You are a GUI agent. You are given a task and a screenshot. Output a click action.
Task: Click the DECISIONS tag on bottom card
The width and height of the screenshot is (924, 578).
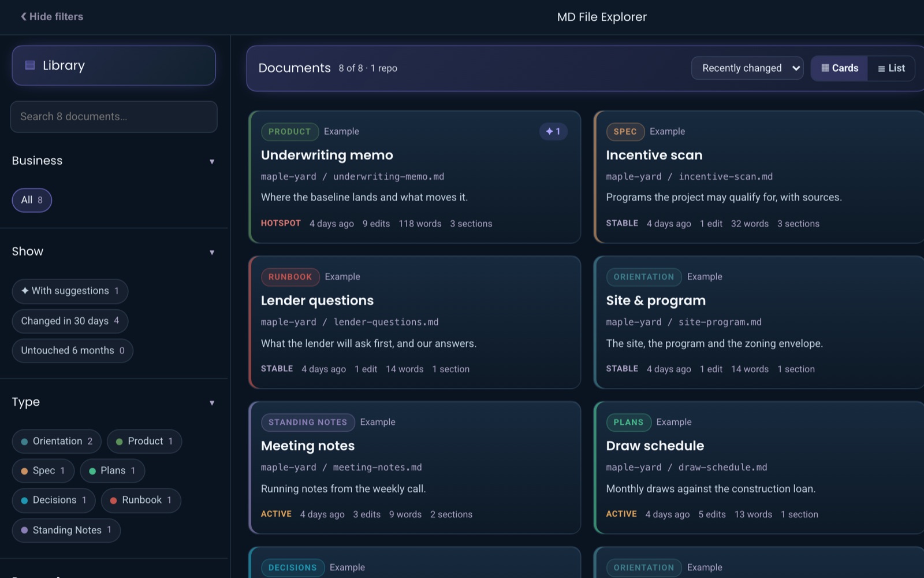point(292,568)
